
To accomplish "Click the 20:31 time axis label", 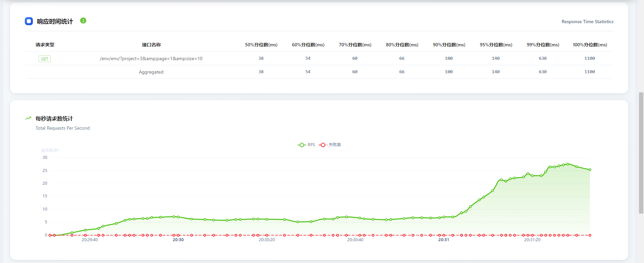I will (x=443, y=240).
